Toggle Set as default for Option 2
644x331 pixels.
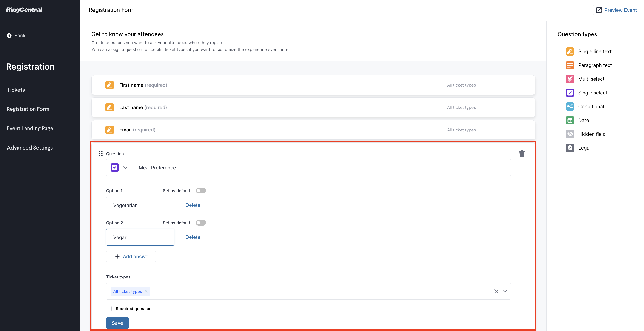(x=201, y=223)
